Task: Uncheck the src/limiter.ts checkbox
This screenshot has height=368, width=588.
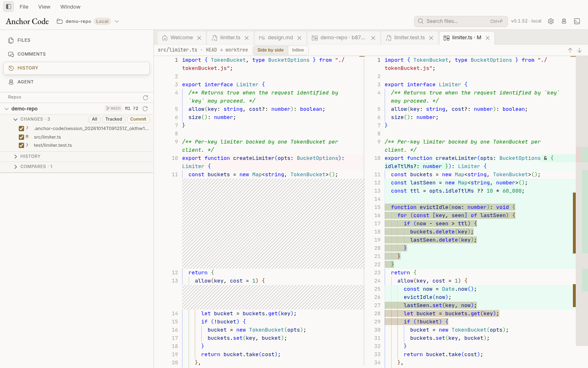Action: (22, 137)
